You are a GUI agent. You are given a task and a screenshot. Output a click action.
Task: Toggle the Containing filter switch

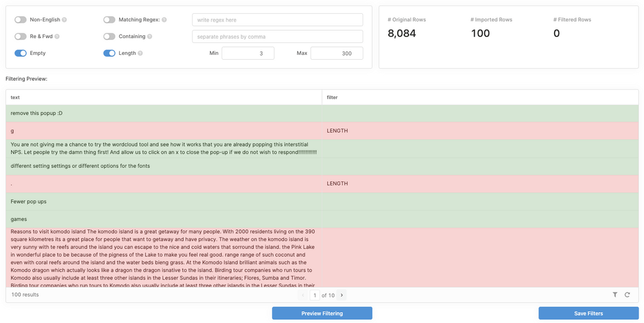109,36
